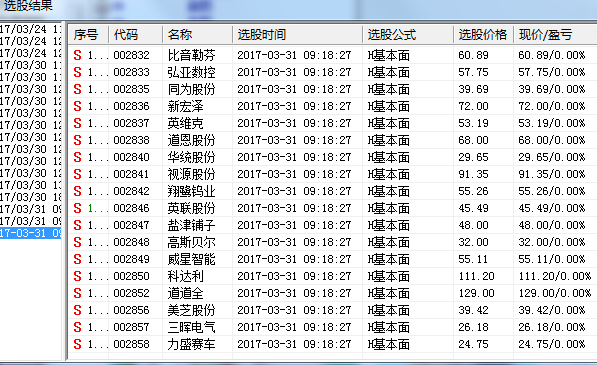
Task: Click the S icon in 新宏泽 row
Action: (78, 106)
